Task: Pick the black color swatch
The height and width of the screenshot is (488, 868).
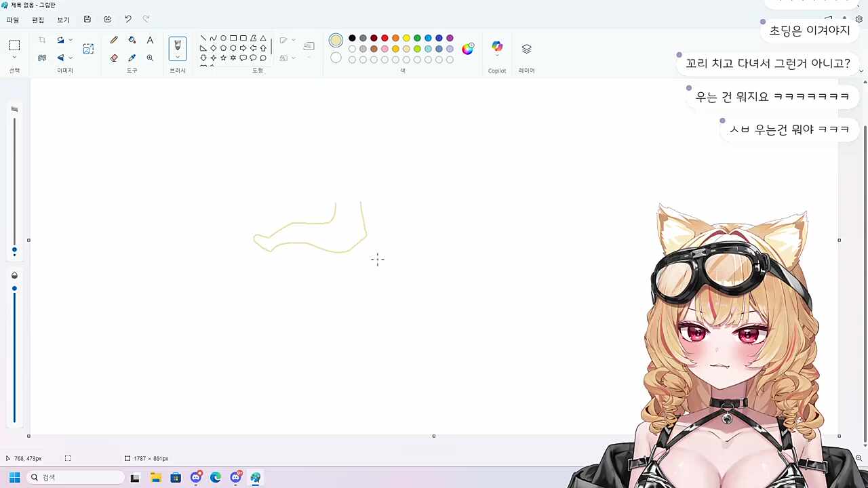Action: [352, 38]
